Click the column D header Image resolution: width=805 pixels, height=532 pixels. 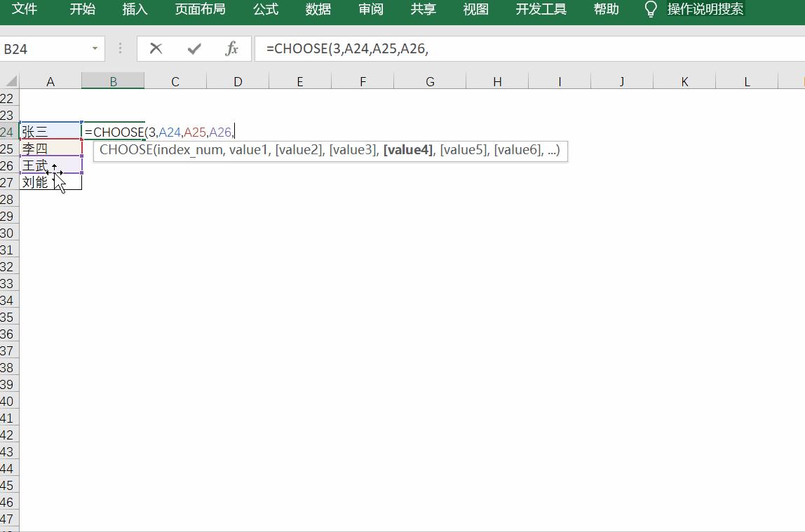click(x=238, y=81)
